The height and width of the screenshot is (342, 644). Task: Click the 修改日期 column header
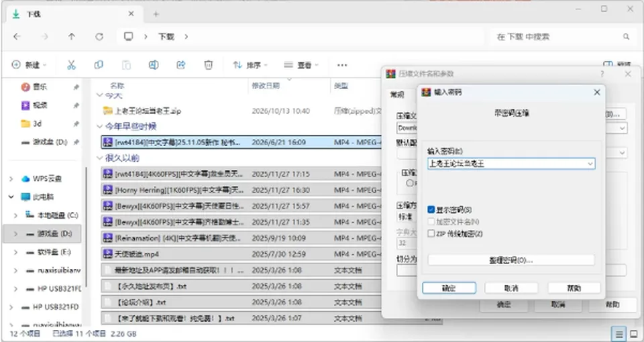(266, 86)
